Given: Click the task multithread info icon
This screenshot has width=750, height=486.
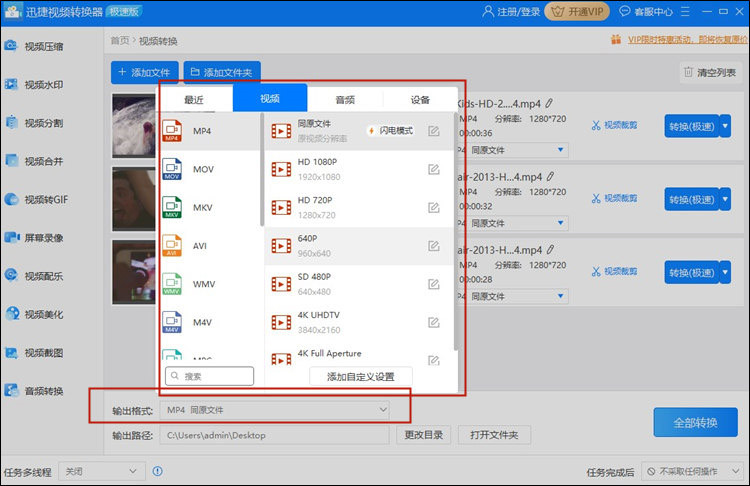Looking at the screenshot, I should click(157, 471).
